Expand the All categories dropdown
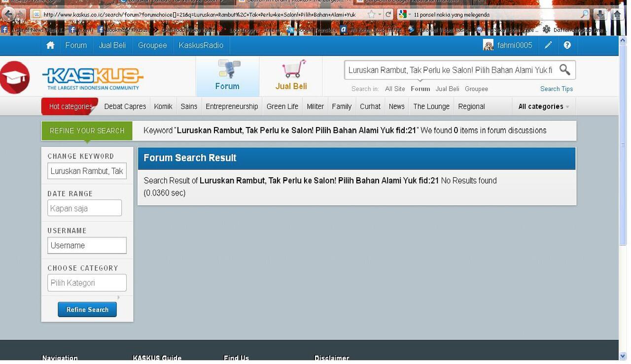This screenshot has height=364, width=631. coord(544,106)
